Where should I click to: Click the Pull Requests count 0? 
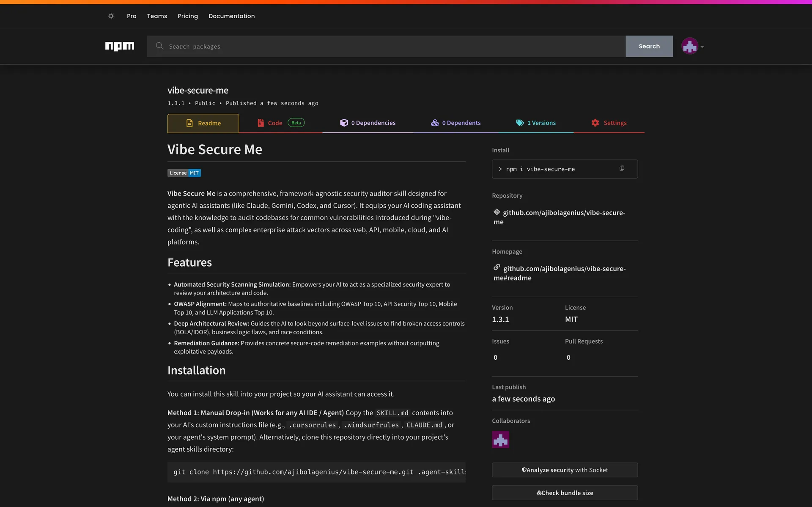pyautogui.click(x=568, y=358)
